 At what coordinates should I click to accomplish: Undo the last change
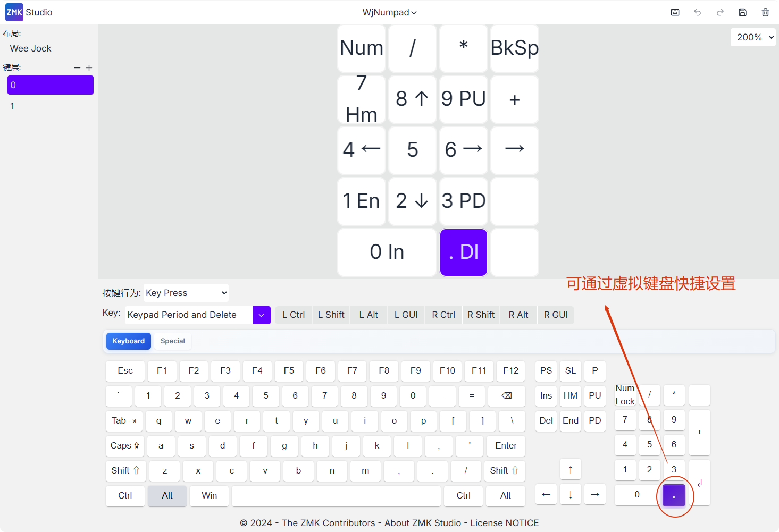[697, 12]
